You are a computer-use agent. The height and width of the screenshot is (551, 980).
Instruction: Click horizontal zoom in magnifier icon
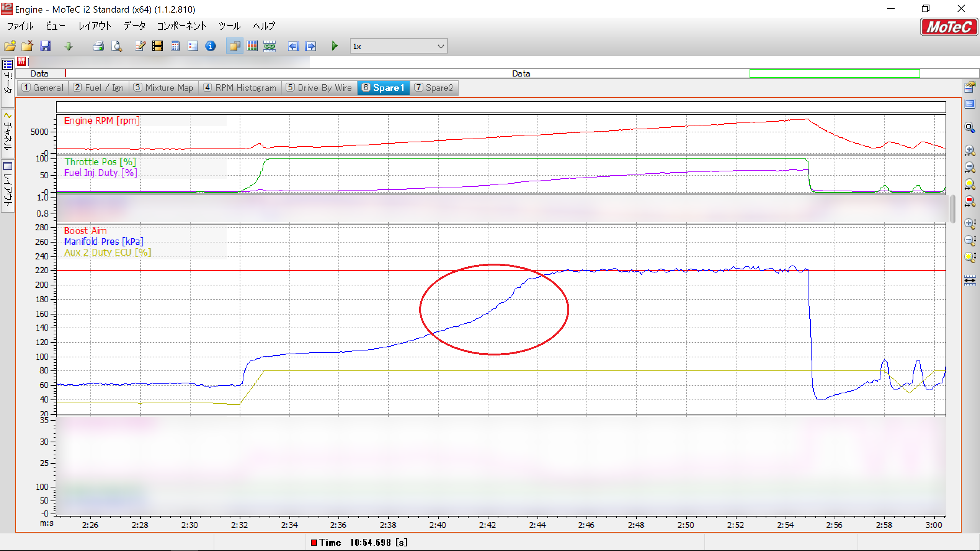coord(969,150)
